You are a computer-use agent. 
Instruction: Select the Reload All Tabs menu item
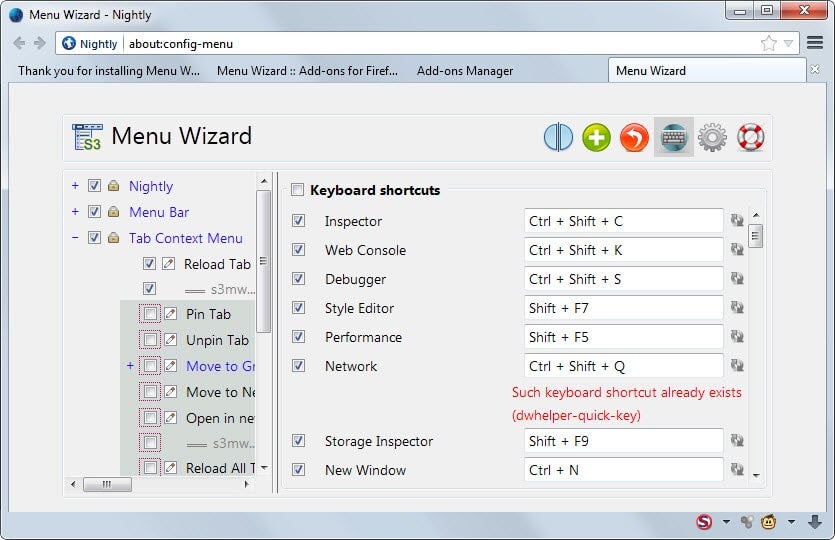[x=220, y=468]
